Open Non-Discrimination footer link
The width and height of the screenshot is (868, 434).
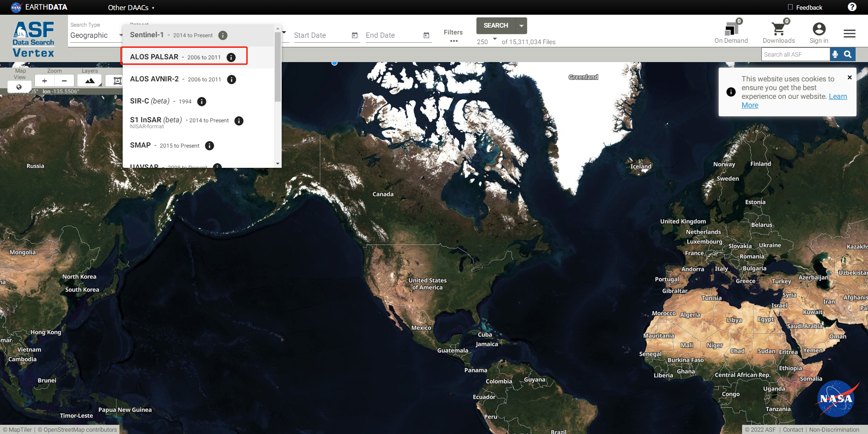tap(834, 430)
